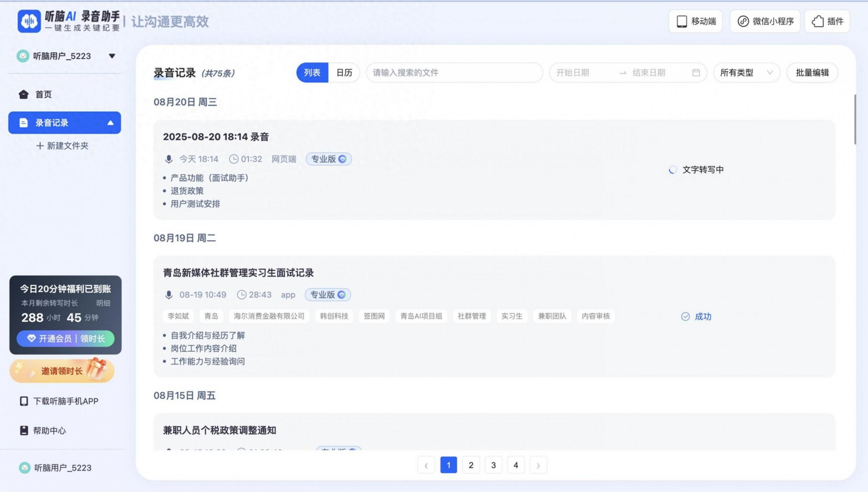
Task: Click the home icon next to 首页
Action: (x=23, y=94)
